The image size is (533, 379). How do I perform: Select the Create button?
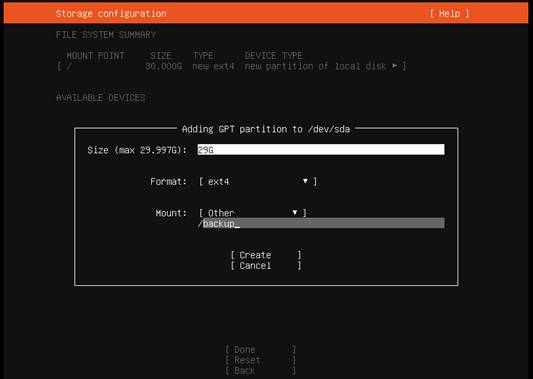(x=265, y=255)
